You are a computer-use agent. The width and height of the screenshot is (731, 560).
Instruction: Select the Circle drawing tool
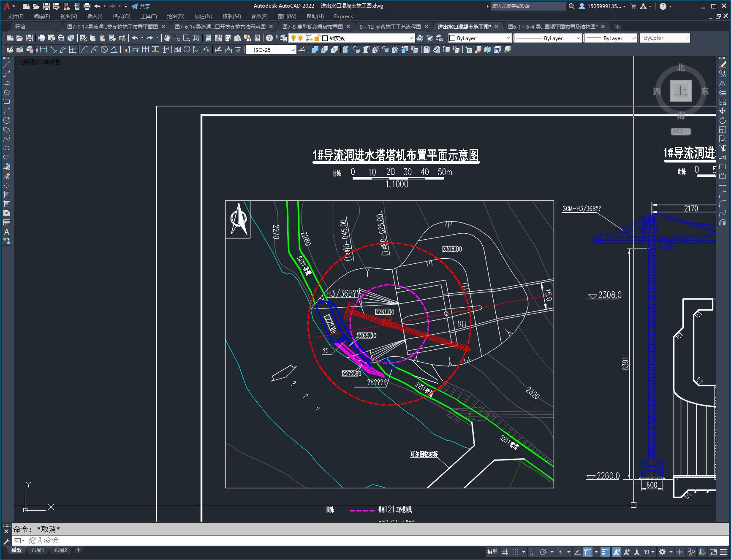coord(7,120)
